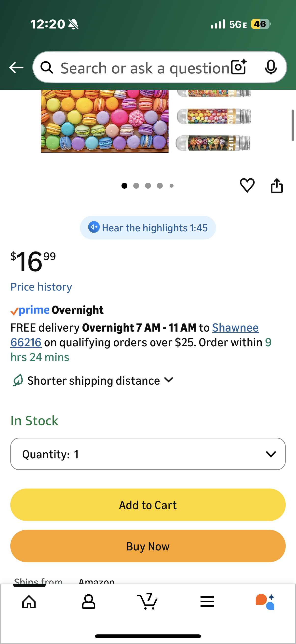Image resolution: width=296 pixels, height=644 pixels.
Task: Open camera lens search icon
Action: 239,67
